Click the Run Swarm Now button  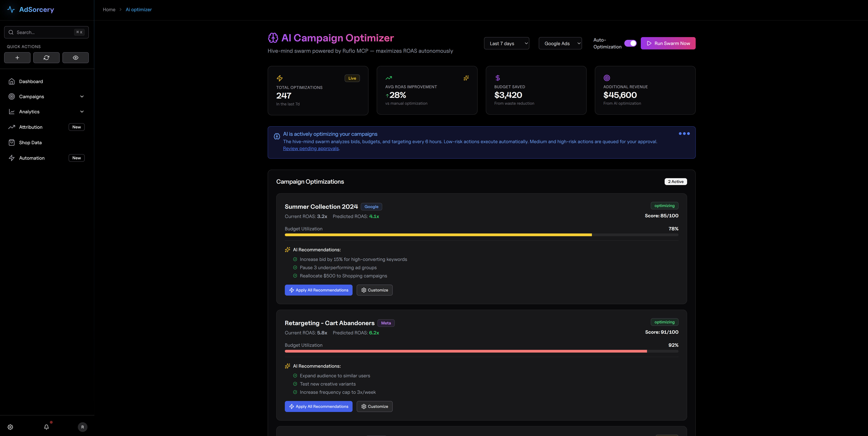(x=668, y=43)
